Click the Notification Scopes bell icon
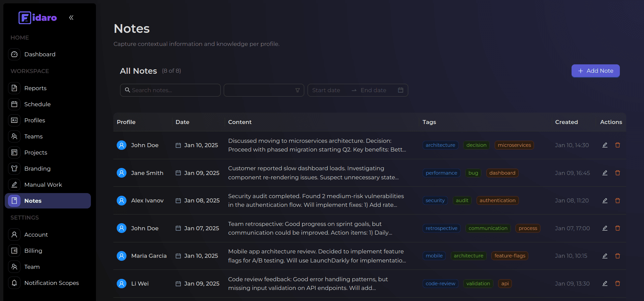Viewport: 644px width, 301px height. pyautogui.click(x=14, y=283)
